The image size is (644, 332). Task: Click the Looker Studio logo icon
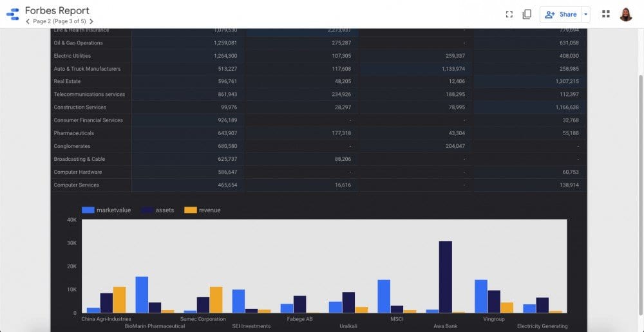coord(13,14)
